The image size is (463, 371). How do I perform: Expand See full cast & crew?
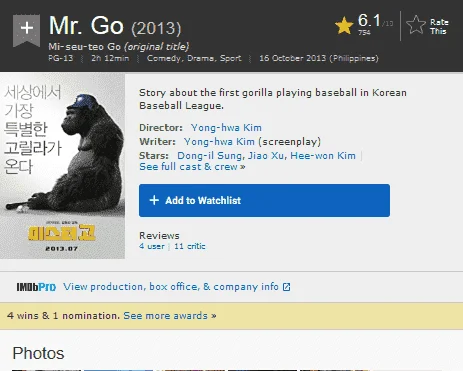tap(192, 167)
